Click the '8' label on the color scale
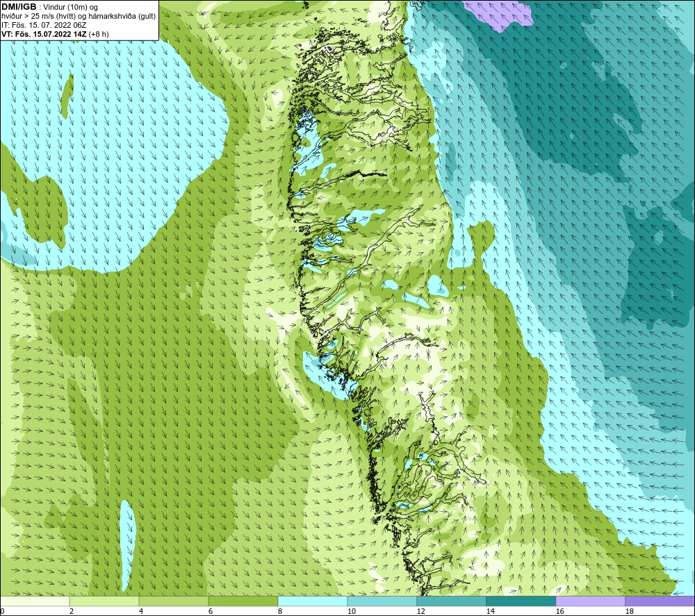This screenshot has width=695, height=616. 280,611
